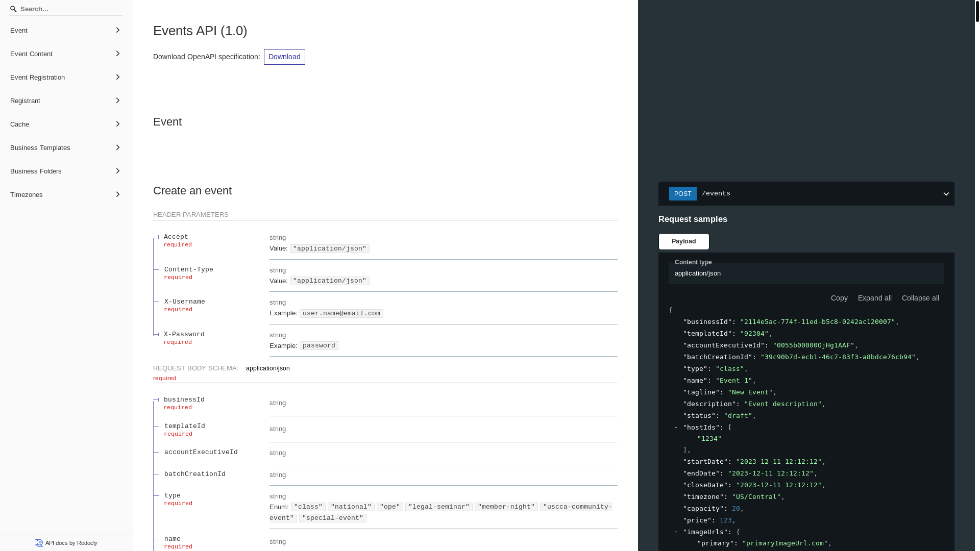
Task: Collapse the hostIds array toggle
Action: tap(676, 428)
